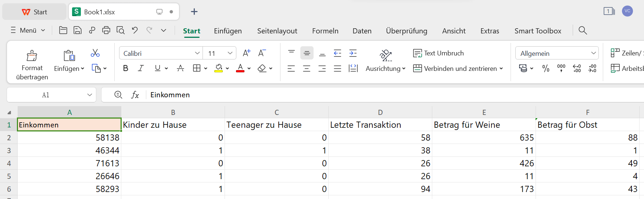Toggle middle vertical alignment
This screenshot has height=199, width=644.
[307, 53]
